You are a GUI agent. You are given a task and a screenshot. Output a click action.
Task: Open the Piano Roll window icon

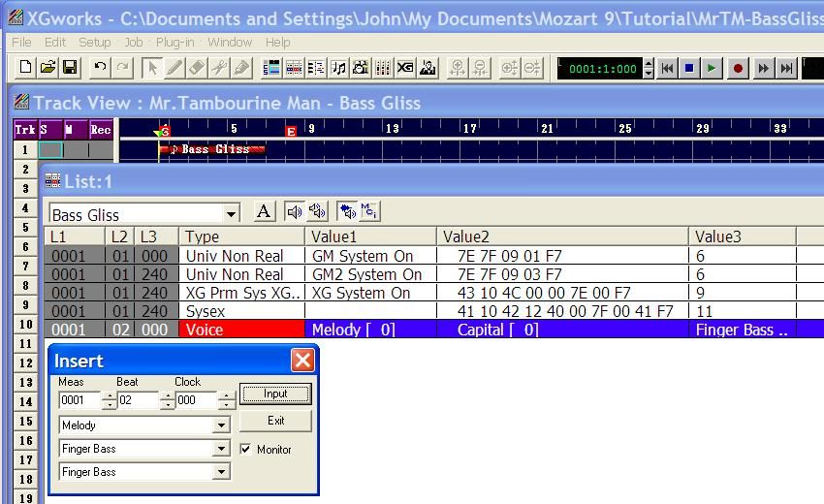pos(316,68)
